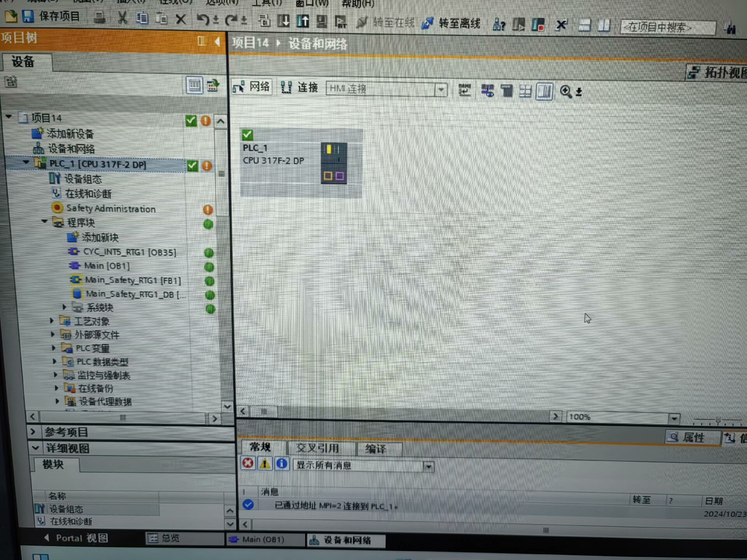Click the zoom magnifier icon in network toolbar
Viewport: 747px width, 560px height.
coord(565,92)
